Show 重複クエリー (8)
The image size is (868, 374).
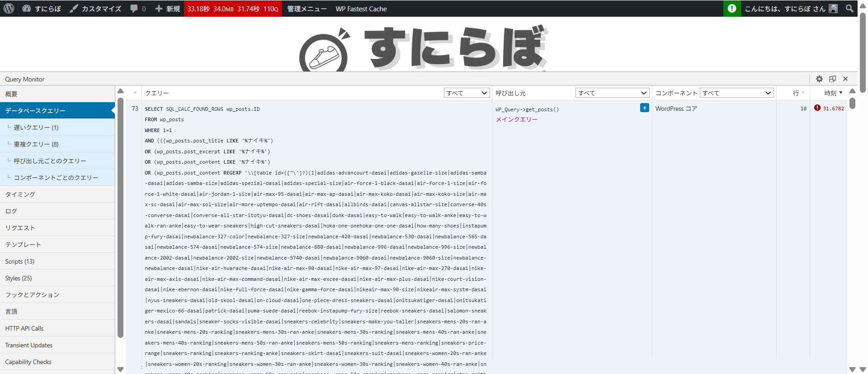tap(57, 144)
